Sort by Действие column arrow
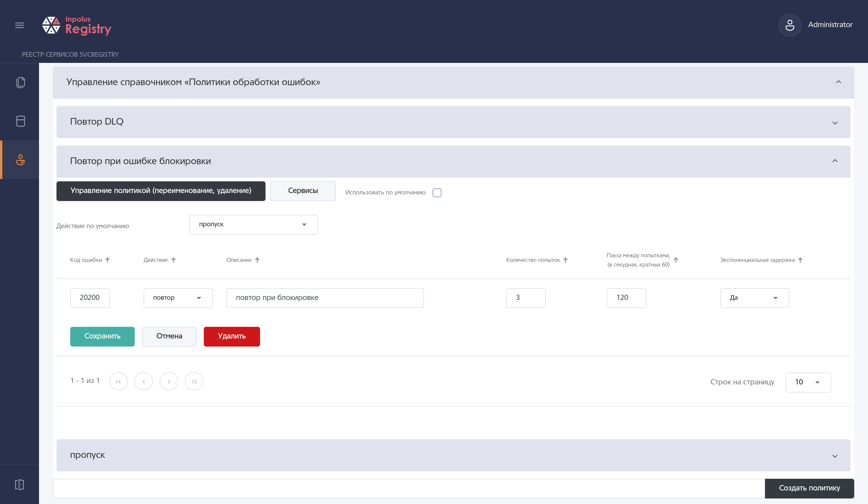The width and height of the screenshot is (868, 504). 174,260
